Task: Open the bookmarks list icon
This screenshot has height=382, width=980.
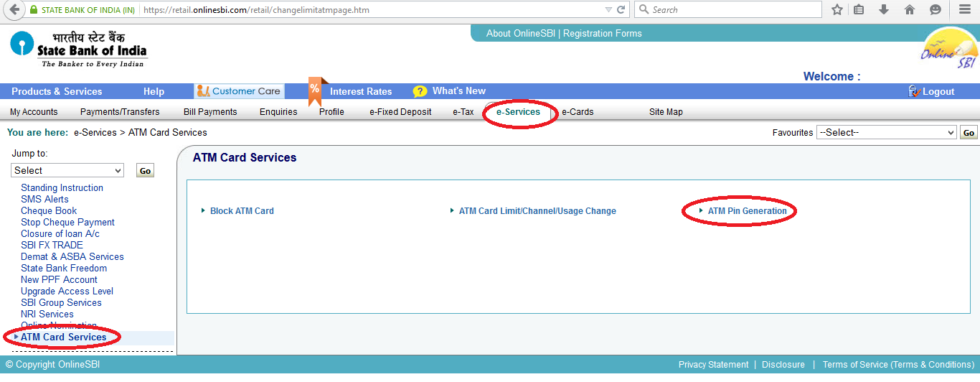Action: [x=859, y=10]
